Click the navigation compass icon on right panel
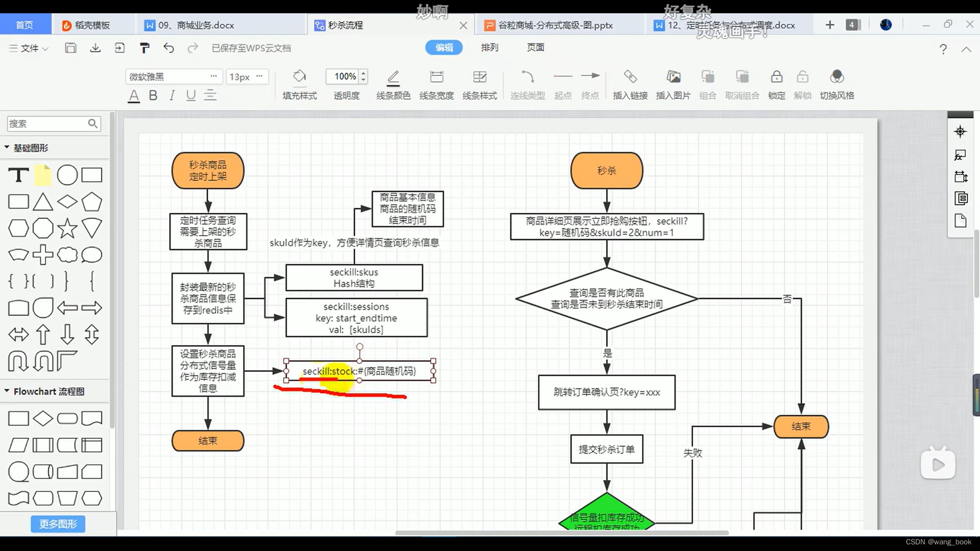 click(x=960, y=132)
